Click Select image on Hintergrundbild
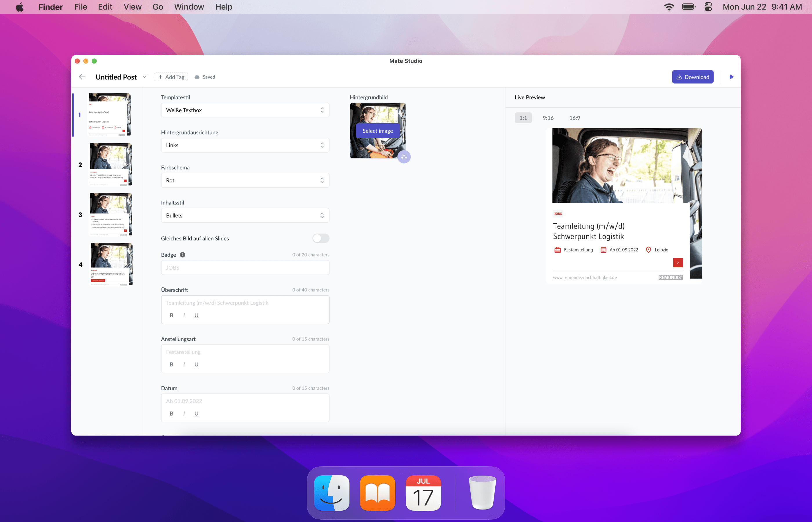The image size is (812, 522). coord(378,131)
